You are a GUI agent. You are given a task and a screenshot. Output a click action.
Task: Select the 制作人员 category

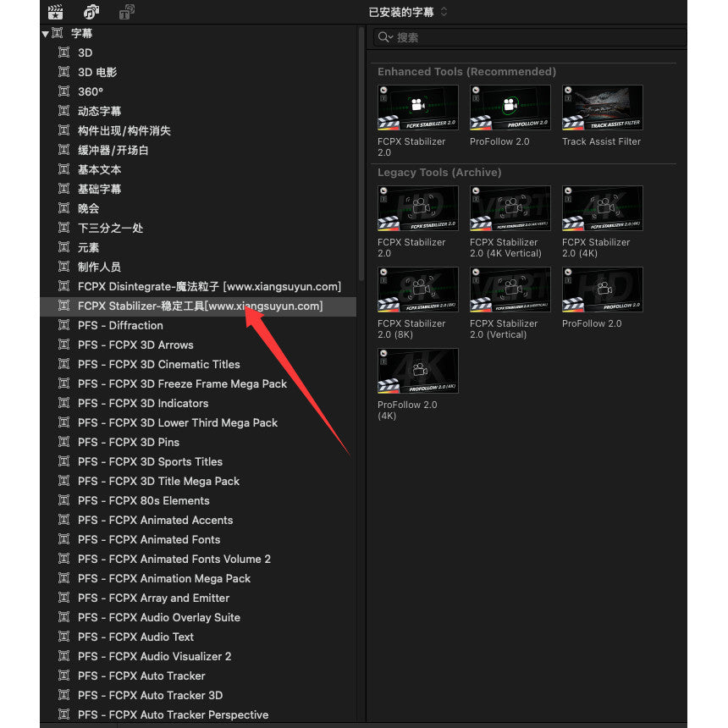pyautogui.click(x=198, y=267)
